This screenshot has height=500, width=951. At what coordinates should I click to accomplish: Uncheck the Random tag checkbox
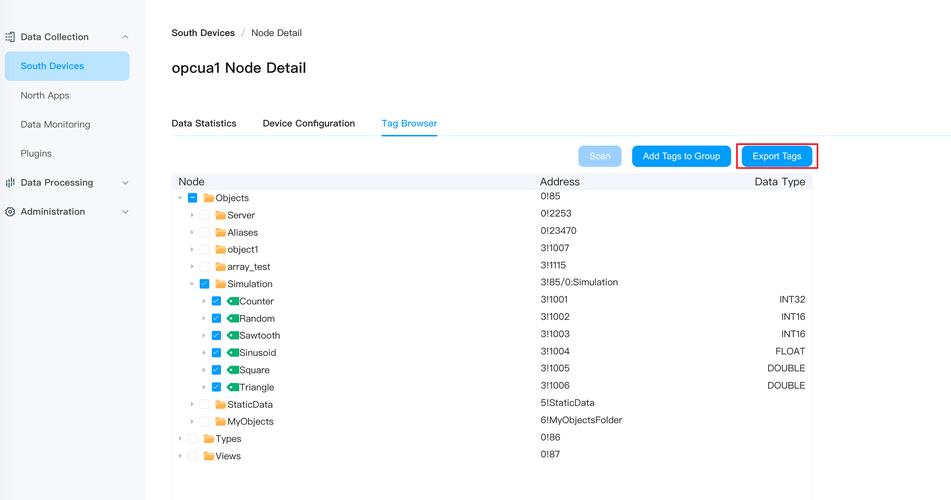click(x=216, y=318)
